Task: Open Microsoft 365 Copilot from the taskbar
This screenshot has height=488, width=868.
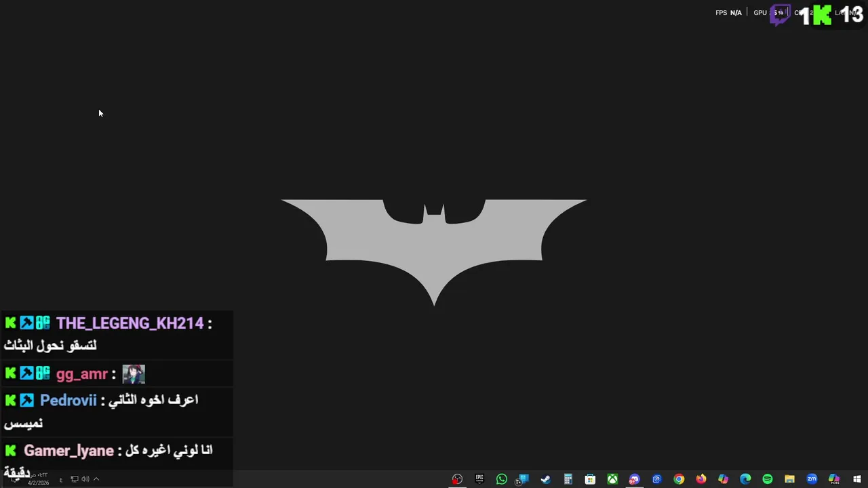Action: 834,479
